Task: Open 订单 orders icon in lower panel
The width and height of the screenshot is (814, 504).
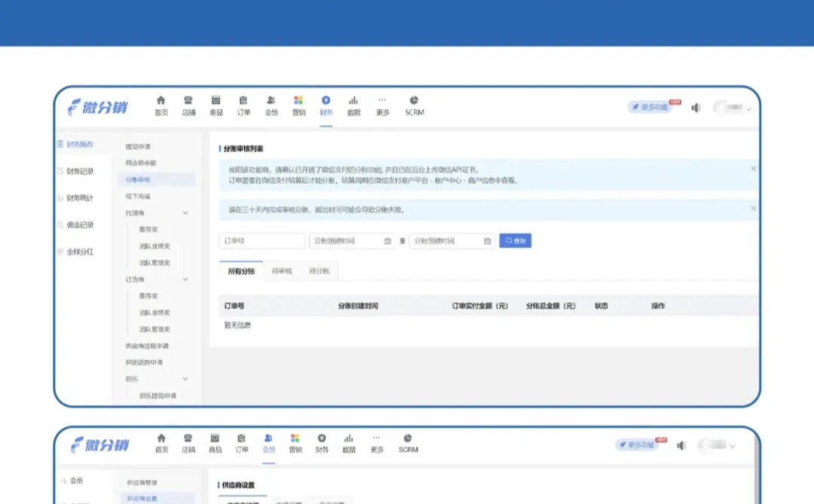Action: pos(241,438)
